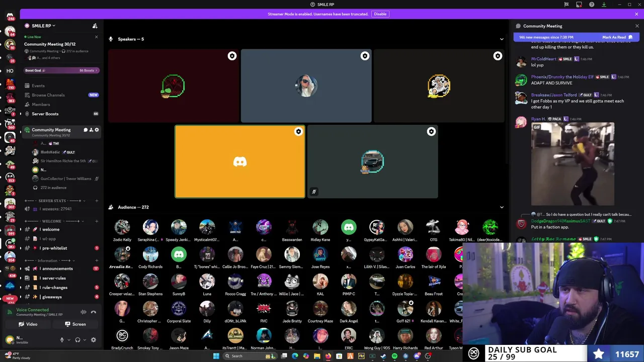Close the purple Streamer Mode banner
The height and width of the screenshot is (362, 644).
637,14
